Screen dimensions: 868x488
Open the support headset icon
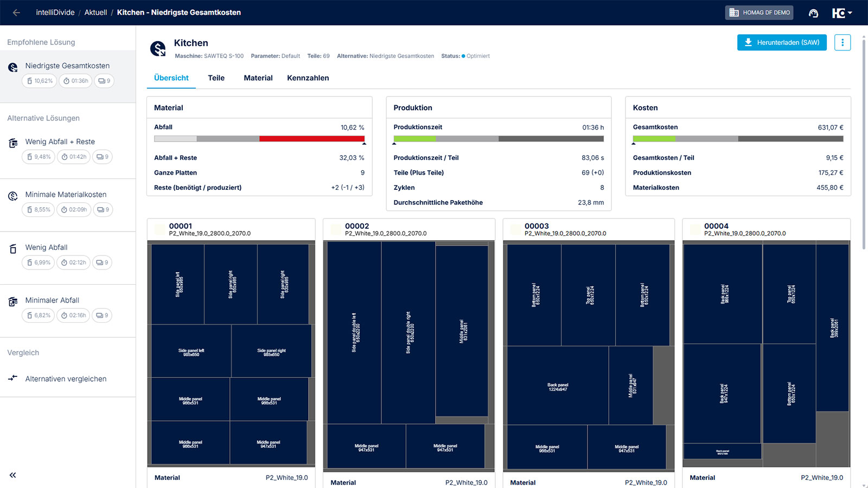pyautogui.click(x=813, y=13)
